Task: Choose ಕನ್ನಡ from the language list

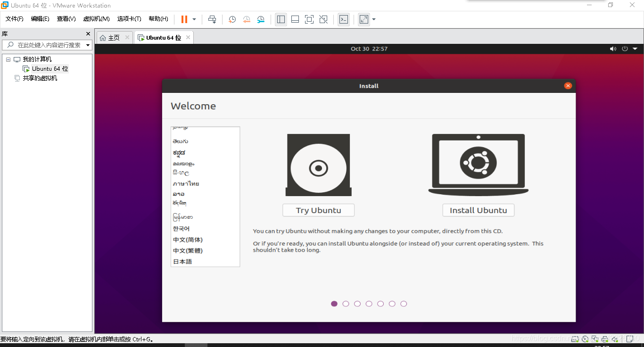Action: (179, 153)
